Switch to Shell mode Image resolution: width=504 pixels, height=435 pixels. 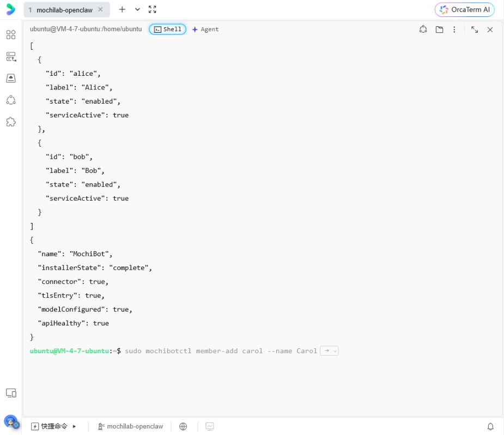[x=167, y=29]
